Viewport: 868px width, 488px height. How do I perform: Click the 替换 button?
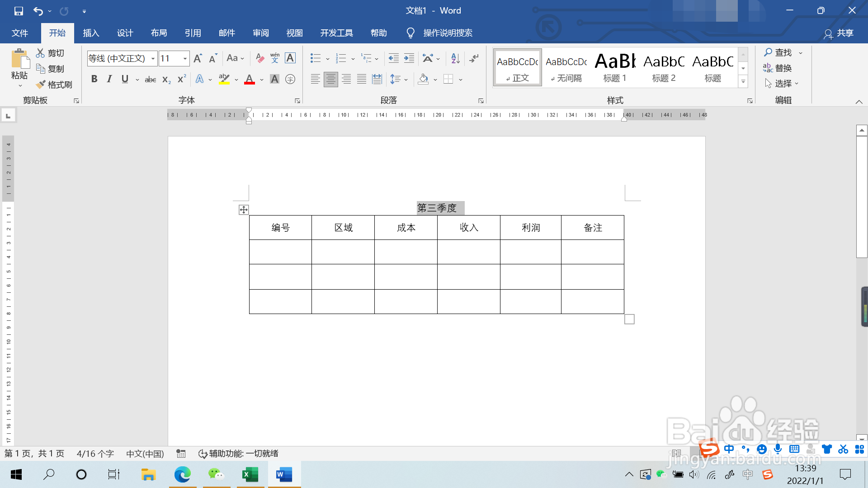click(x=778, y=68)
